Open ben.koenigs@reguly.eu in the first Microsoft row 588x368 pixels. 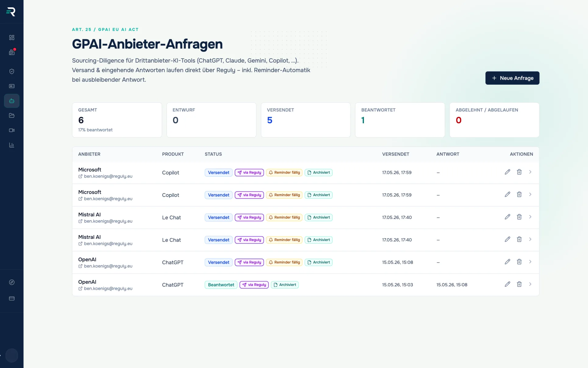105,176
